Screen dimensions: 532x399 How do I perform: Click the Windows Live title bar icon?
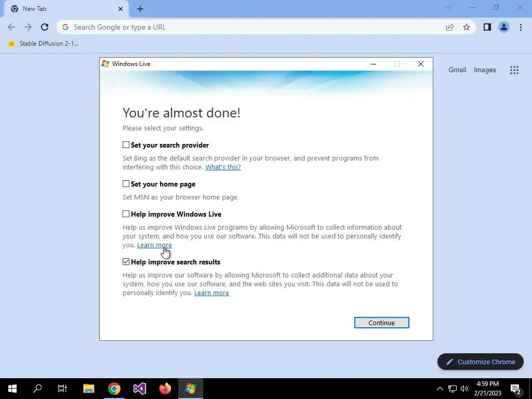pyautogui.click(x=105, y=64)
